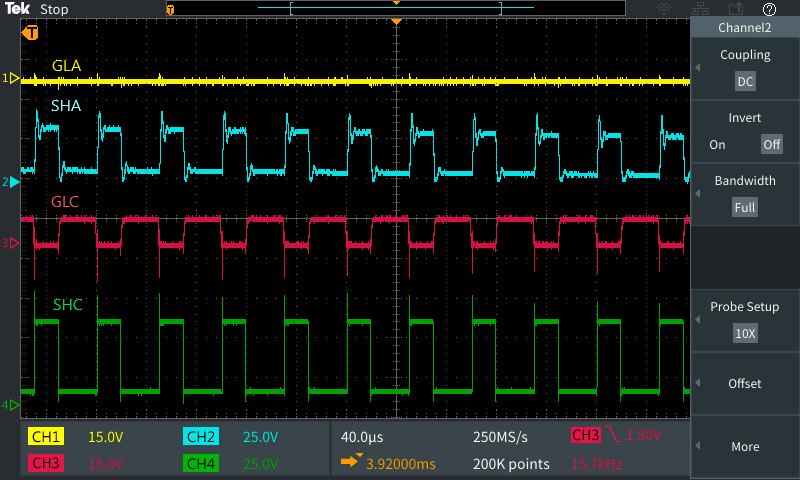This screenshot has height=480, width=800.
Task: Select the CH4 green channel badge
Action: (201, 463)
